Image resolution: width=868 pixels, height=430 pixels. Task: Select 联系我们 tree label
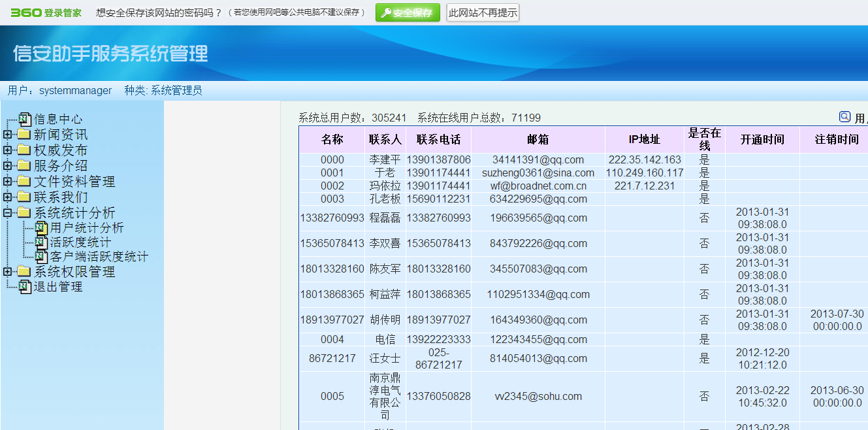tap(60, 197)
